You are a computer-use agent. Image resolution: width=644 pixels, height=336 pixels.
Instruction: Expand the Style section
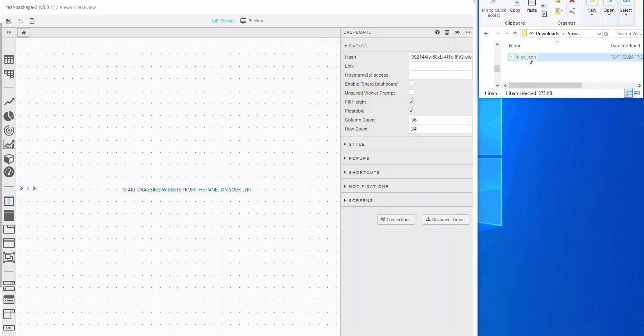(x=356, y=144)
